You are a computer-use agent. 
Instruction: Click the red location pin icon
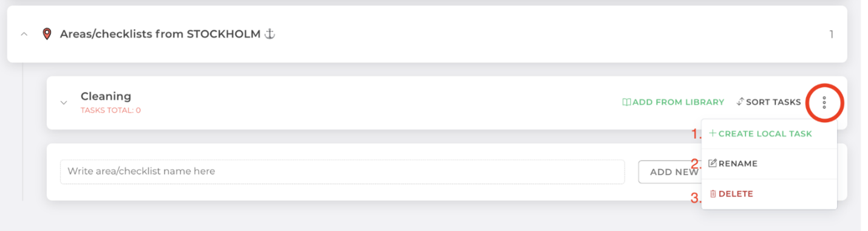click(47, 34)
